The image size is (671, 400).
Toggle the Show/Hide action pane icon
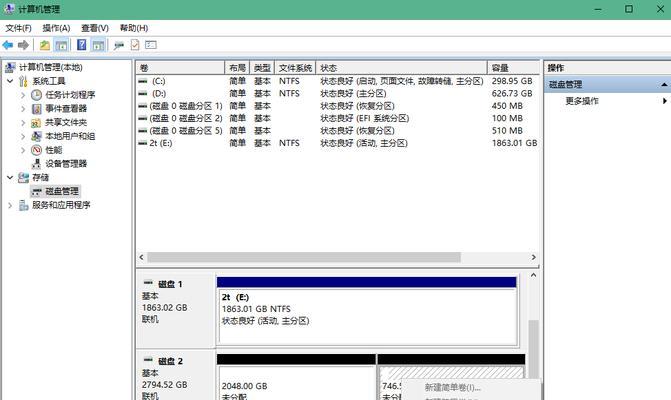point(98,45)
